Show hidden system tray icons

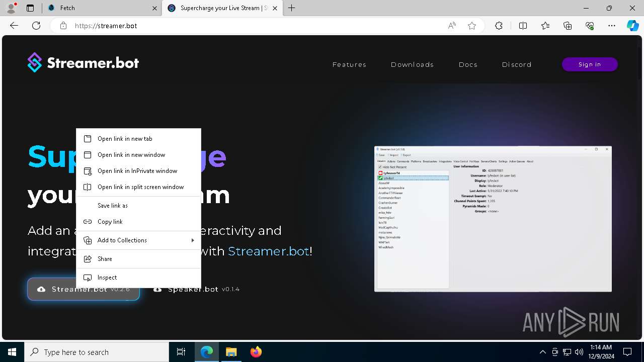[x=542, y=352]
